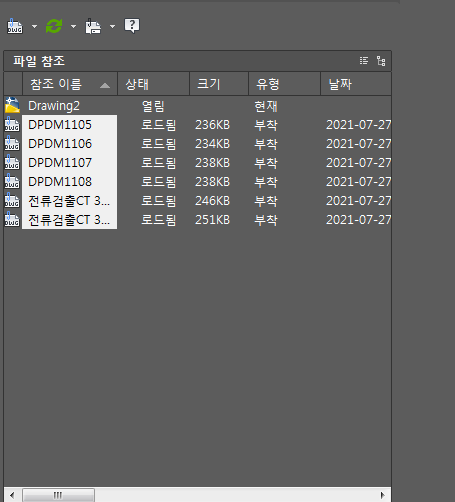Click 238KB size in DPDM1108 row
Image resolution: width=455 pixels, height=502 pixels.
(x=213, y=182)
